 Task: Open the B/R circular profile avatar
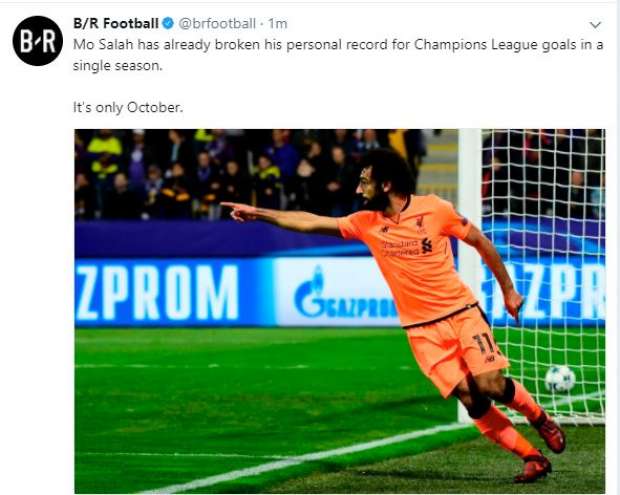click(38, 41)
